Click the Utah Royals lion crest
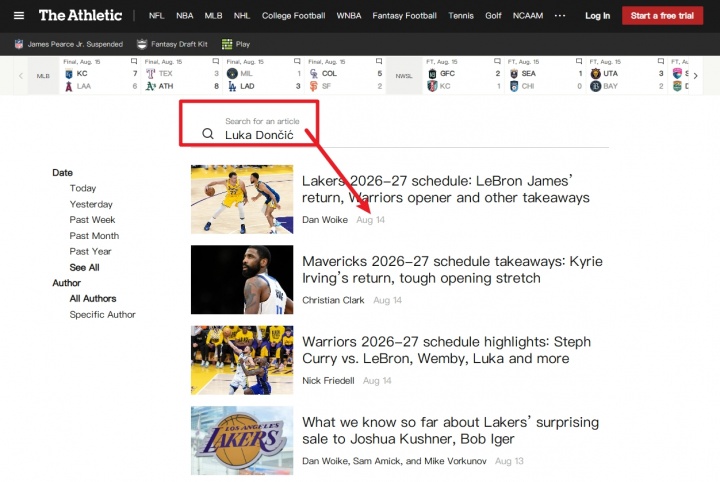The image size is (720, 482). 596,73
